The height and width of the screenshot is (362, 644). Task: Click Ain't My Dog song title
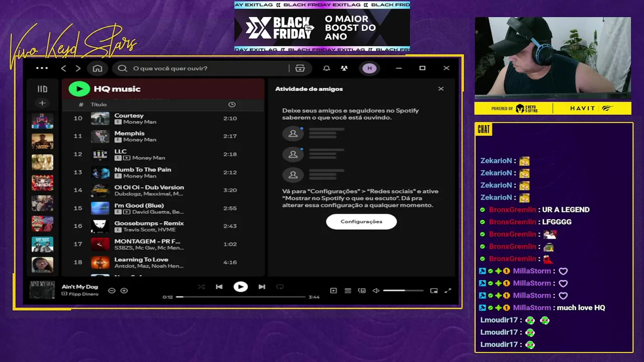pos(79,287)
